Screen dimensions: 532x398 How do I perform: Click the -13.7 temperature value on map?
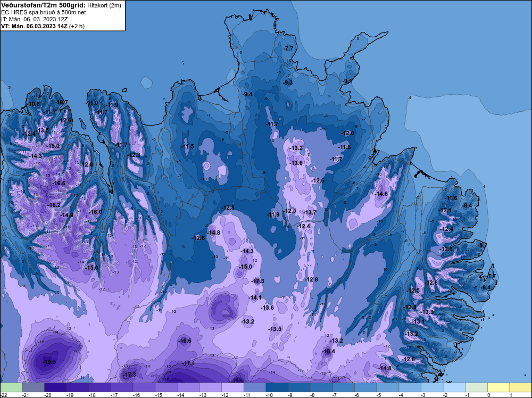310,212
